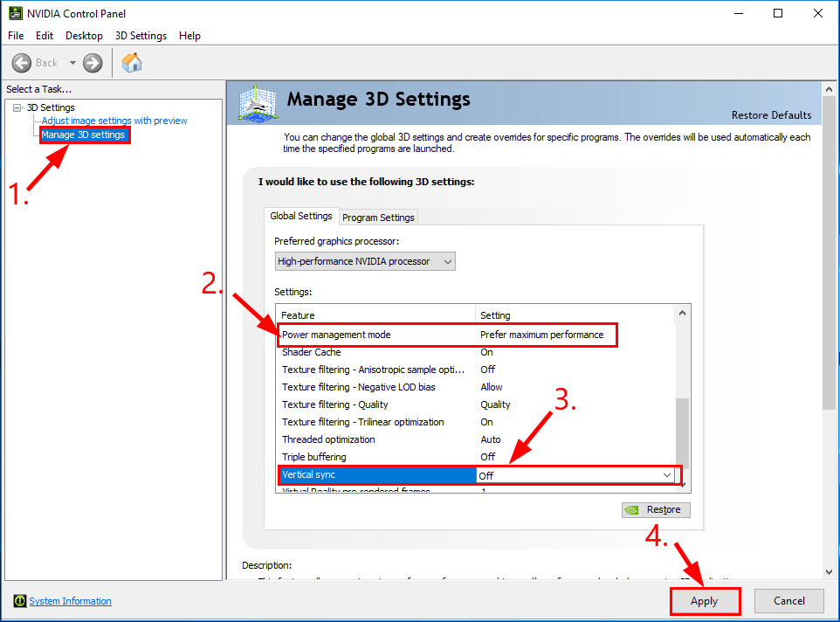Click the Cancel button
840x622 pixels.
coord(788,601)
